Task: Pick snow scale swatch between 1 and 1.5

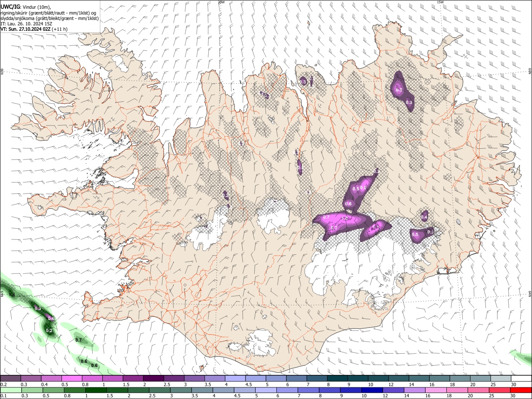Action: 113,378
